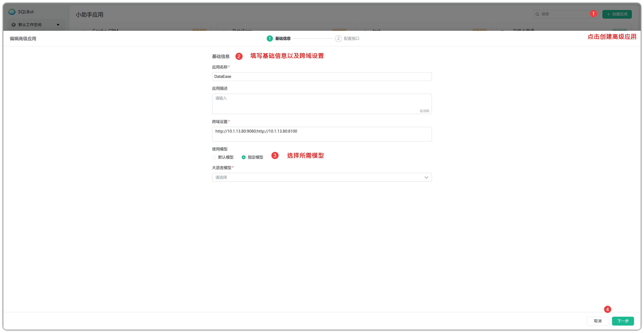The image size is (644, 333).
Task: Click the 取消 button
Action: 598,321
